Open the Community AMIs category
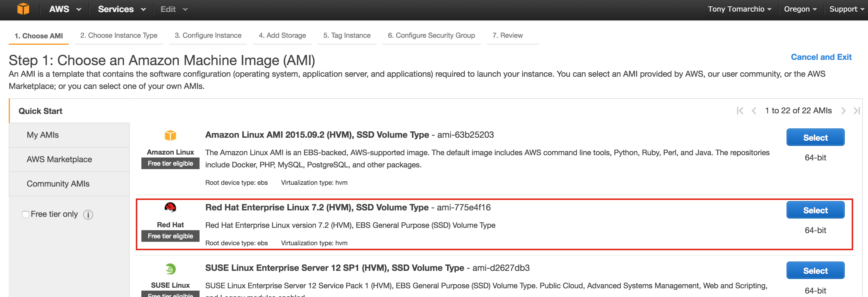This screenshot has height=297, width=868. pyautogui.click(x=70, y=184)
